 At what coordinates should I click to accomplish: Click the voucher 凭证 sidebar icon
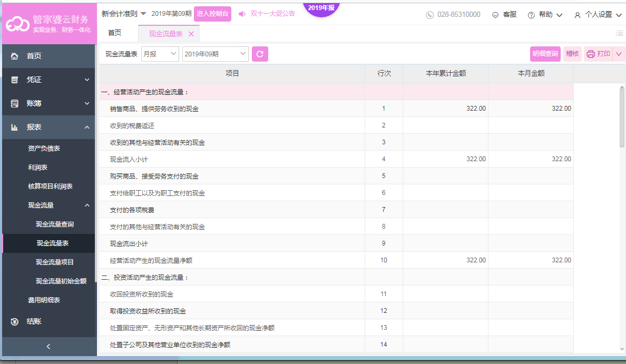click(14, 80)
